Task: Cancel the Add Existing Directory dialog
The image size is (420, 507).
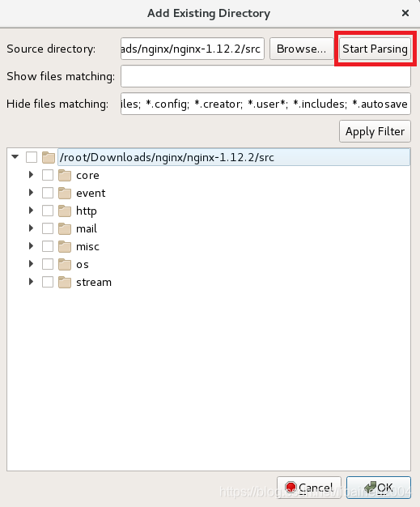Action: pos(309,488)
